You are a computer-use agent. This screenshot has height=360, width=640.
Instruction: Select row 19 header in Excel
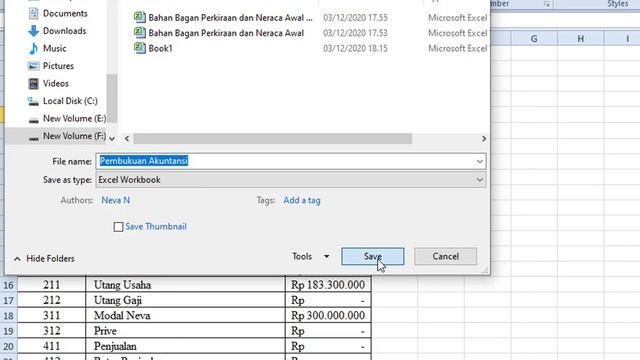click(9, 331)
